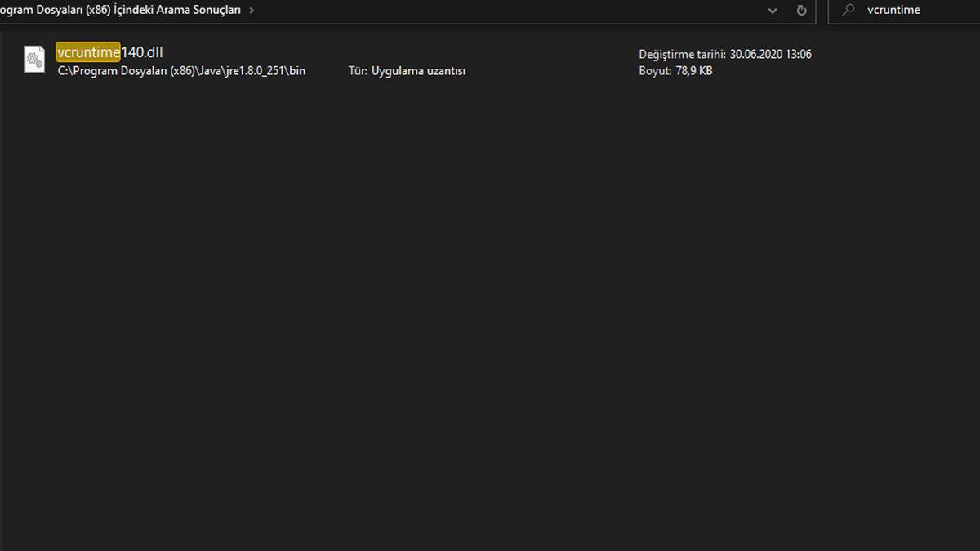Click the Tür label in the result
The width and height of the screenshot is (980, 551).
pos(357,71)
